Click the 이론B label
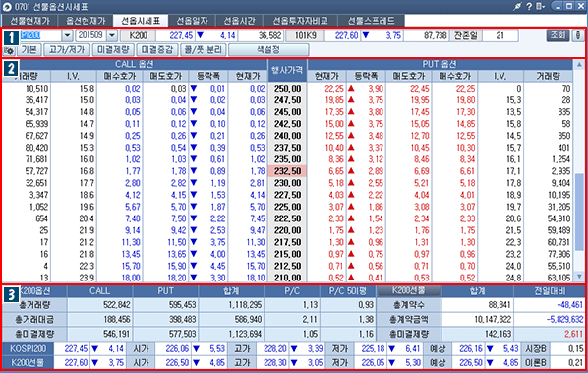588x373 pixels. 536,363
